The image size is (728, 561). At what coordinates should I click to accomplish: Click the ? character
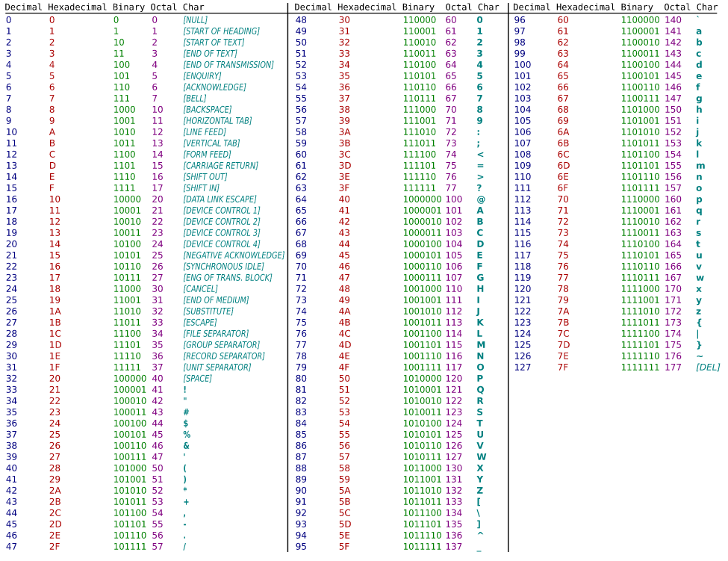coord(479,188)
